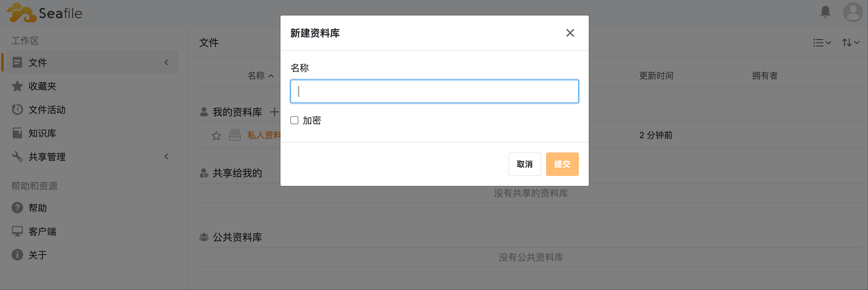Enable the 加密 checkbox

[x=294, y=121]
